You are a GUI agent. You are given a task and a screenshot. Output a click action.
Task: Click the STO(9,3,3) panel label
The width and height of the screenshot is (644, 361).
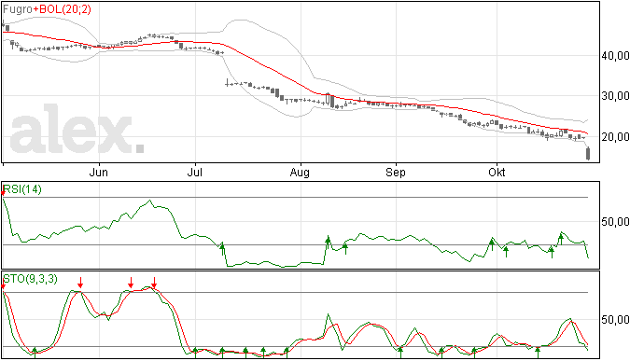[x=31, y=279]
